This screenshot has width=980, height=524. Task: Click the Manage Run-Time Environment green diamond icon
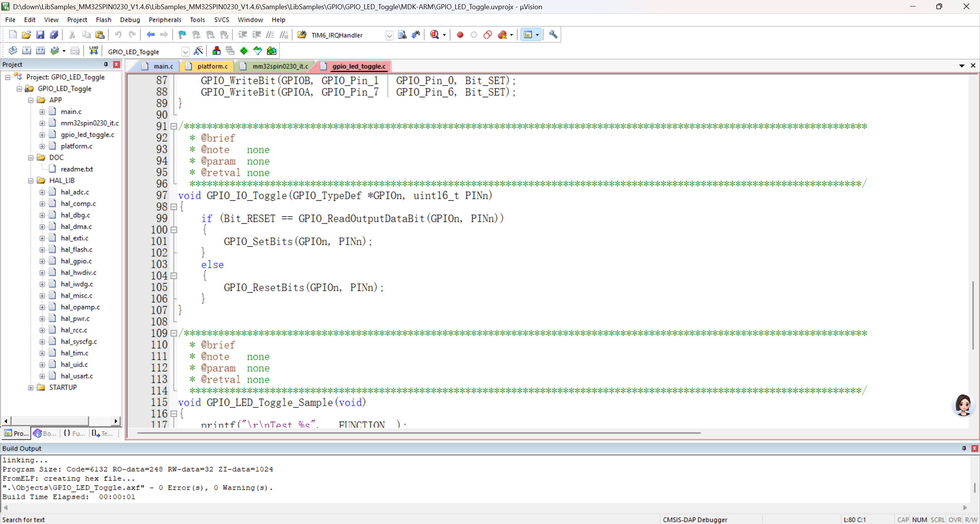click(x=243, y=51)
